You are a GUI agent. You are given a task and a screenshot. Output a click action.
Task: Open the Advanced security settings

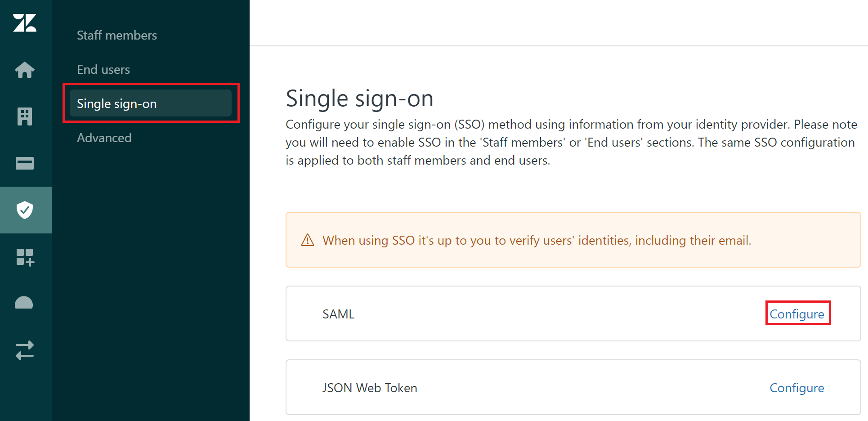[x=104, y=138]
